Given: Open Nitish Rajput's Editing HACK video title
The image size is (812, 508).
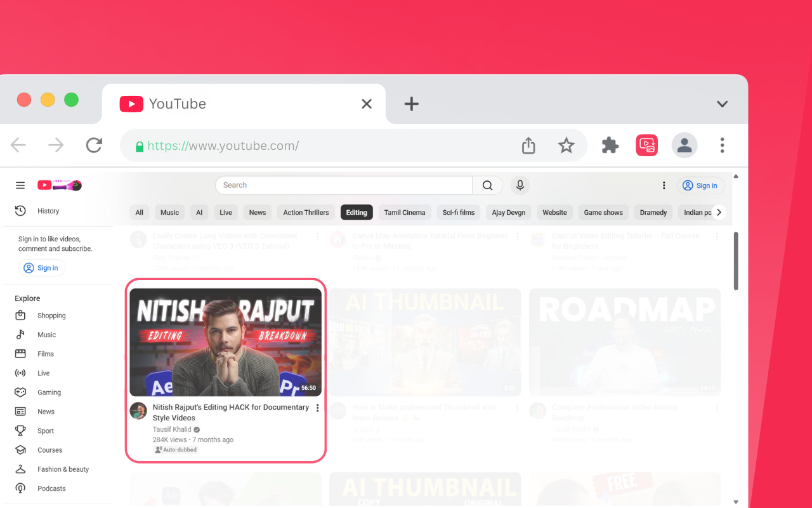Looking at the screenshot, I should click(231, 413).
